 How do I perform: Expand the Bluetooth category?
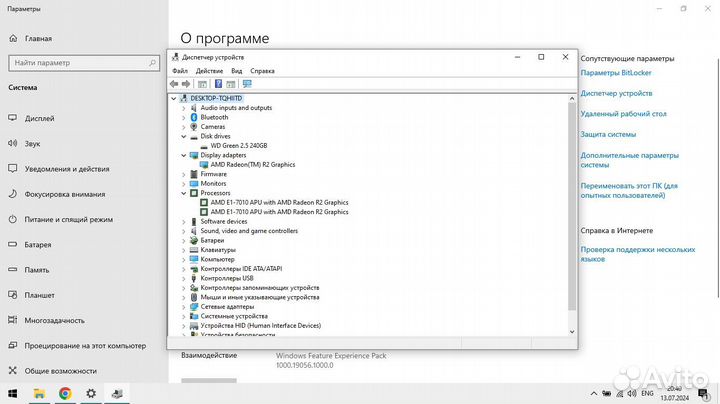[184, 118]
